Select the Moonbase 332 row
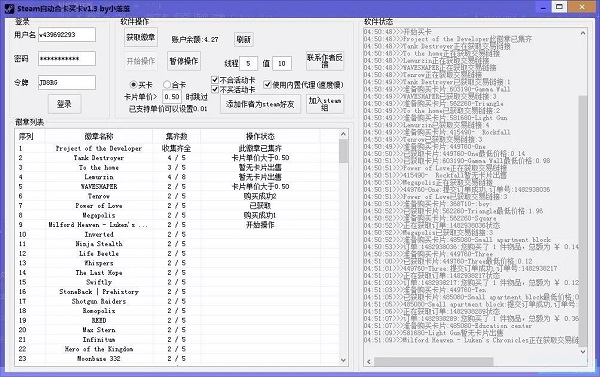The image size is (600, 377). point(177,359)
